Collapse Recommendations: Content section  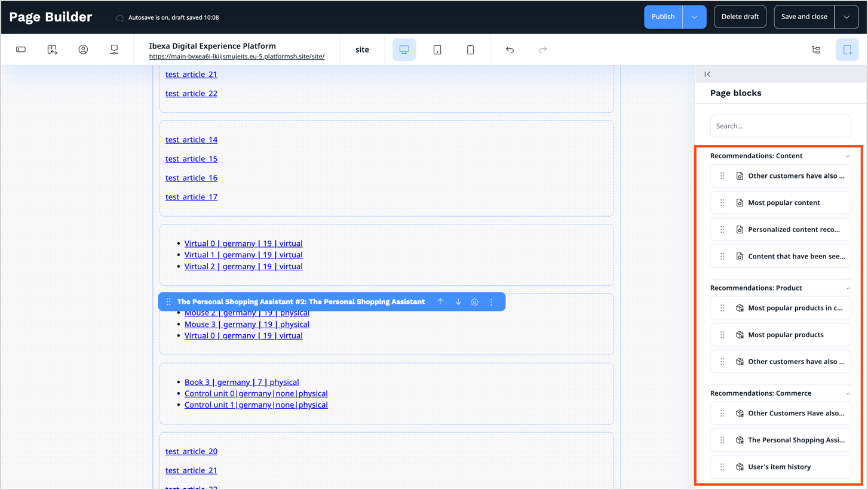pyautogui.click(x=848, y=156)
